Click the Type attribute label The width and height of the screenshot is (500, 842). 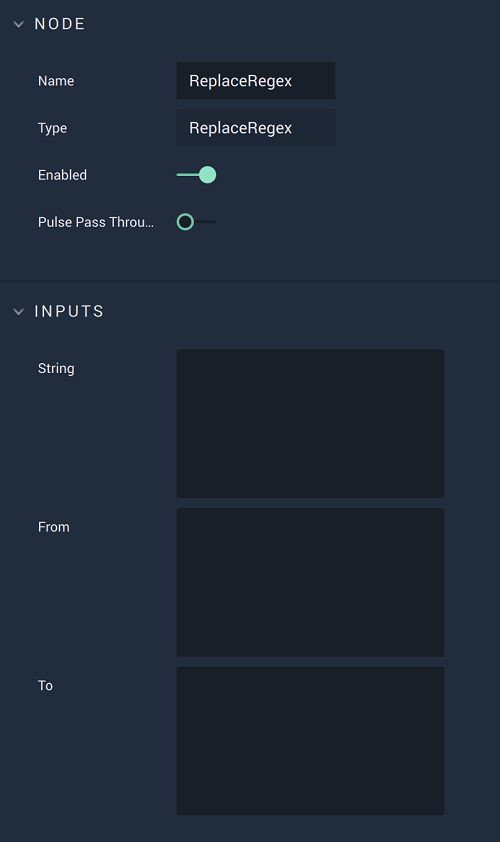(x=53, y=128)
